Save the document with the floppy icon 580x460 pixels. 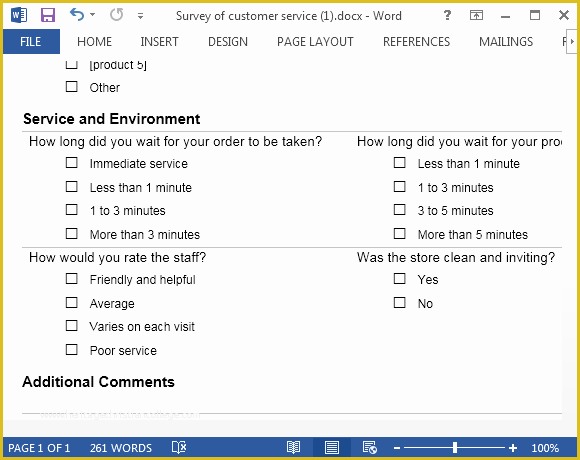[48, 15]
